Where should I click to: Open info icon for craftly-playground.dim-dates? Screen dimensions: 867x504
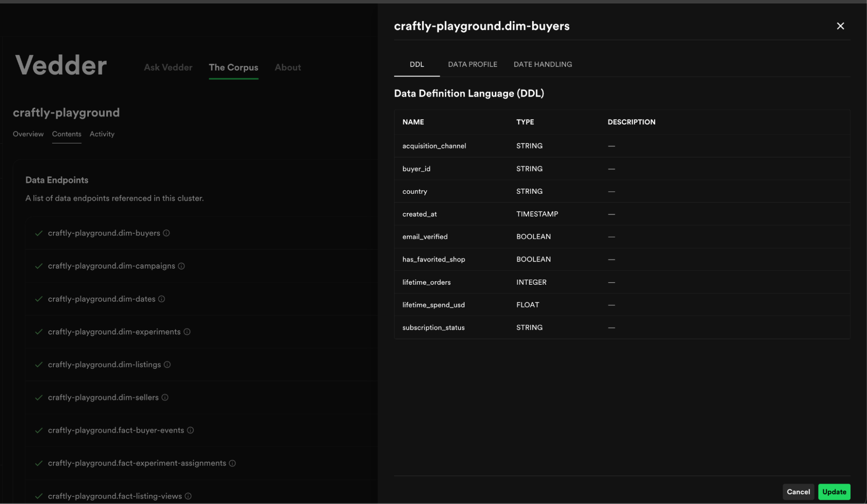point(161,299)
